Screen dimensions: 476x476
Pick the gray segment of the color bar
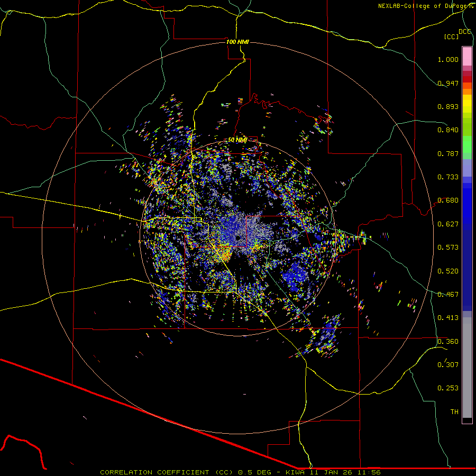[x=467, y=368]
